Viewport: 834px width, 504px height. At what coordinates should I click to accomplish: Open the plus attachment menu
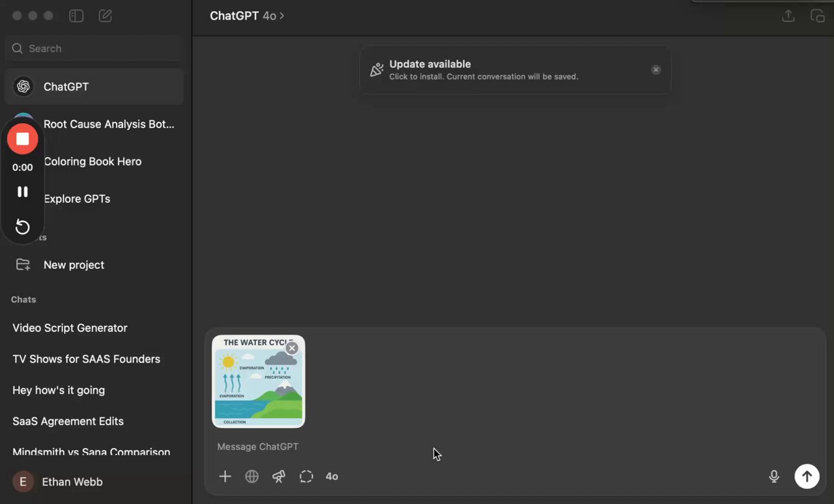click(x=225, y=477)
